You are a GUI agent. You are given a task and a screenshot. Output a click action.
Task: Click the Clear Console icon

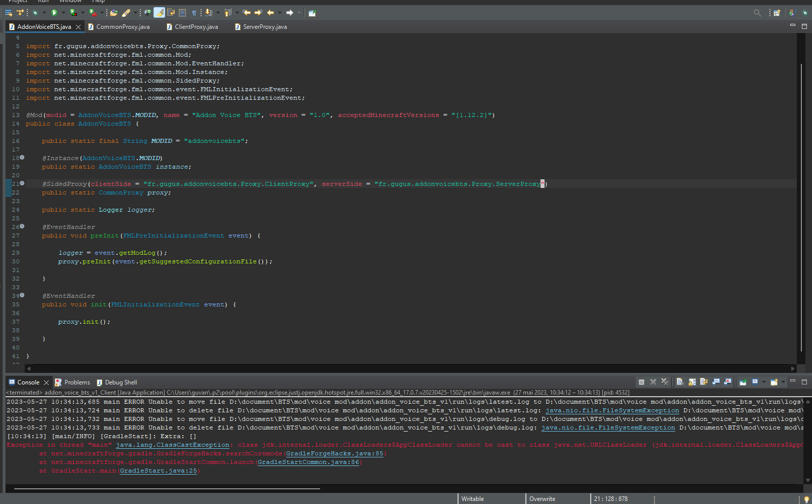click(x=680, y=382)
